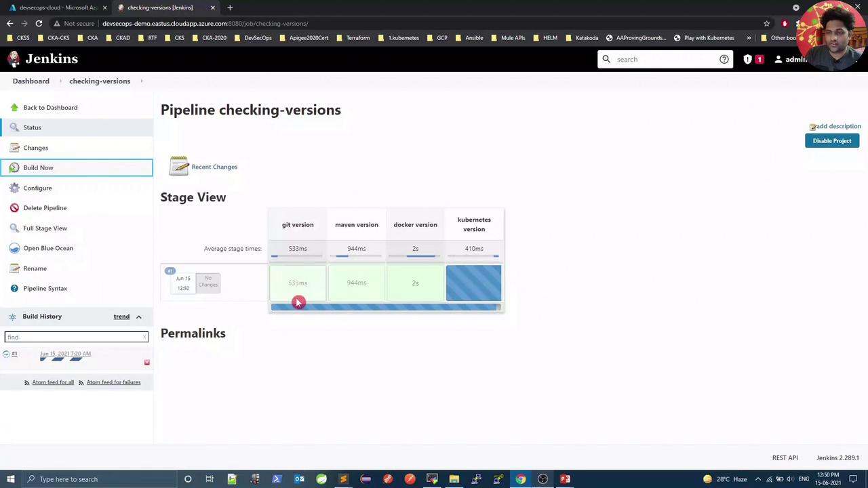Image resolution: width=868 pixels, height=488 pixels.
Task: Collapse the Build History panel chevron
Action: click(138, 317)
